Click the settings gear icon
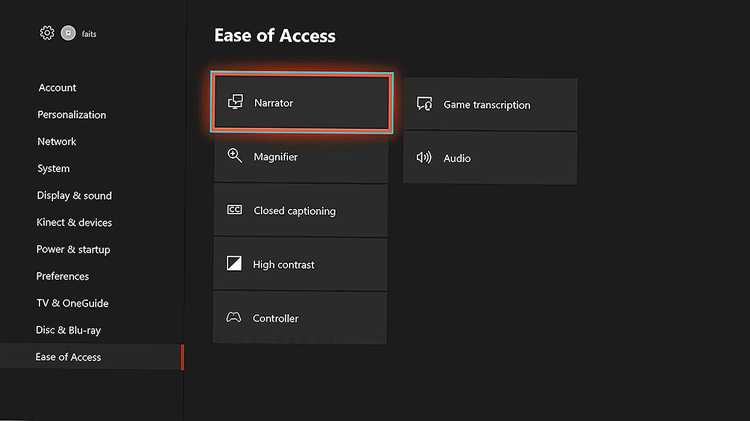 (x=47, y=33)
